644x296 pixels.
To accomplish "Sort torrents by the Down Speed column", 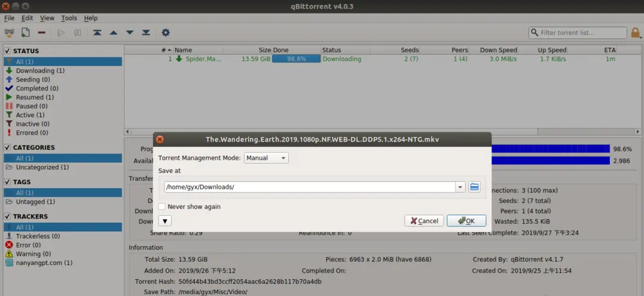I will point(498,50).
